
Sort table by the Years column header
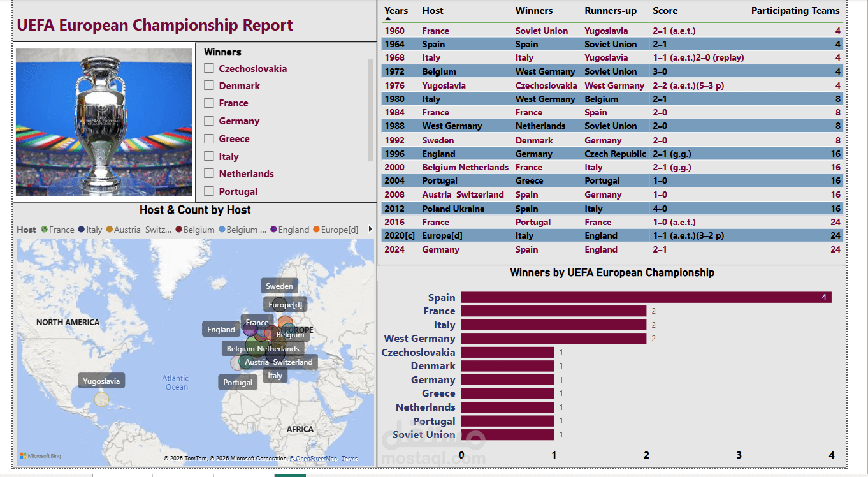[396, 11]
